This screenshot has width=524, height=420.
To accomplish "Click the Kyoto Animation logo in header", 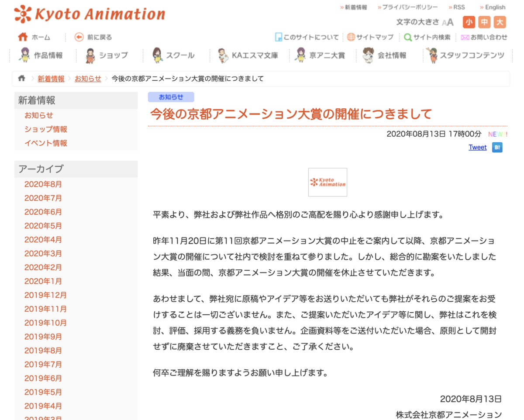I will 90,14.
